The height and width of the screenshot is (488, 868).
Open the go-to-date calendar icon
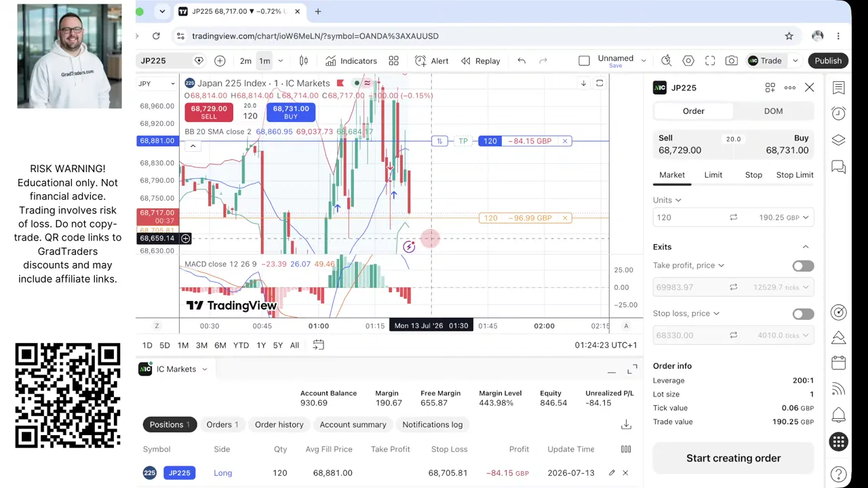(x=318, y=345)
